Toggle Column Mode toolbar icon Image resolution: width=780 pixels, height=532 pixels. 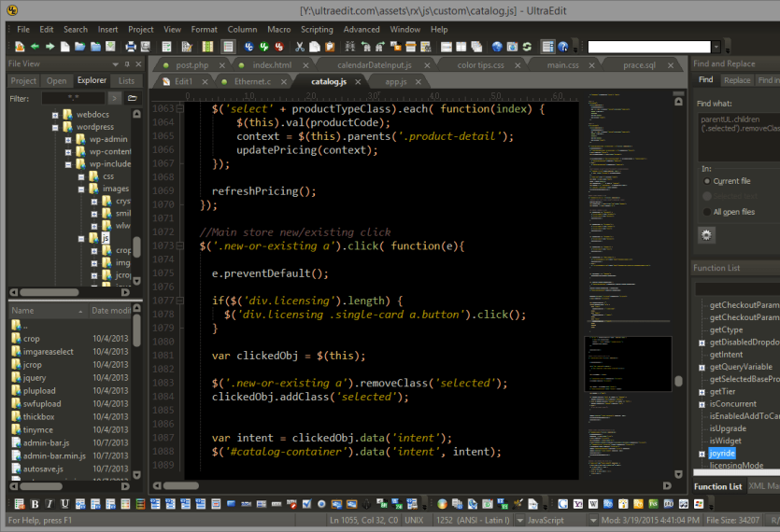pos(207,47)
